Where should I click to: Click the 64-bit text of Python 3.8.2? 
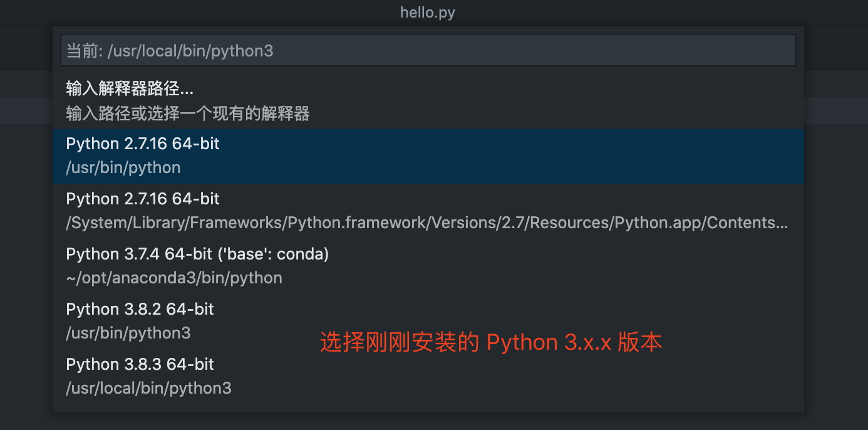point(190,309)
